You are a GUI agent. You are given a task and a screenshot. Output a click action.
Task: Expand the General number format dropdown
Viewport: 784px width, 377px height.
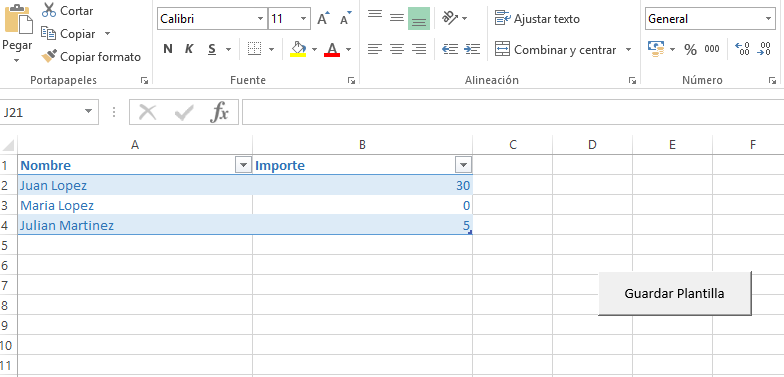click(x=768, y=19)
